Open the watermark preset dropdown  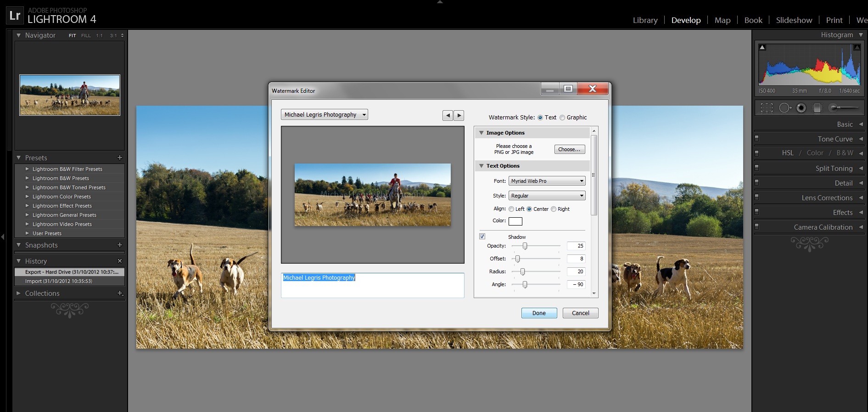(325, 115)
